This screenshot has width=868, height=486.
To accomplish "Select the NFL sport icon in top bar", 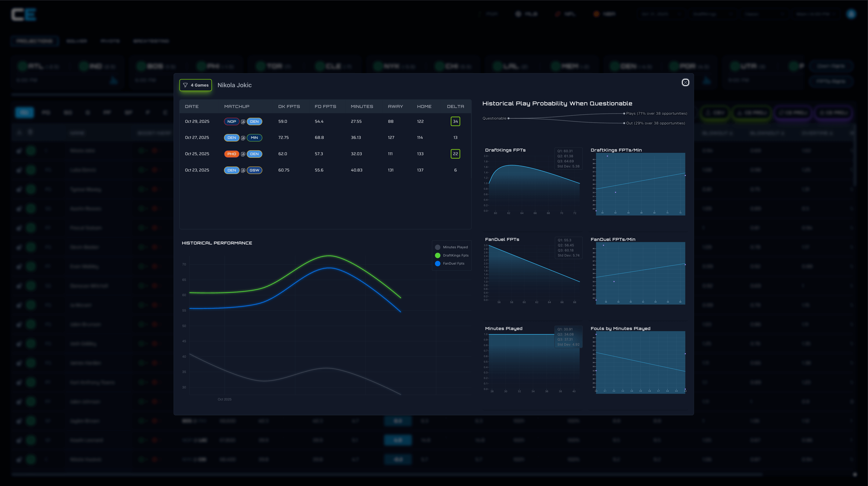I will pyautogui.click(x=558, y=14).
